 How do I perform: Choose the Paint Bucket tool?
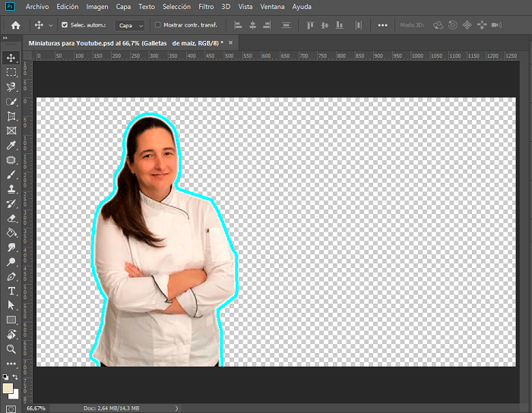tap(11, 233)
